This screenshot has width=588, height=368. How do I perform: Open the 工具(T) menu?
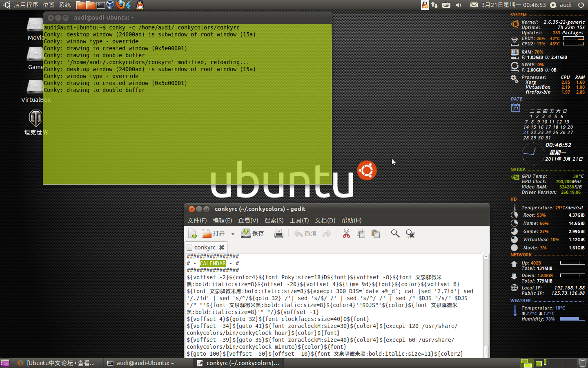299,220
